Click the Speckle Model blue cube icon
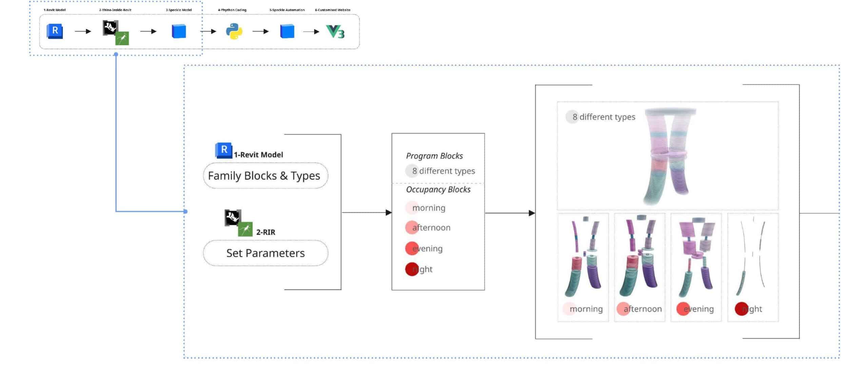868x372 pixels. coord(179,31)
